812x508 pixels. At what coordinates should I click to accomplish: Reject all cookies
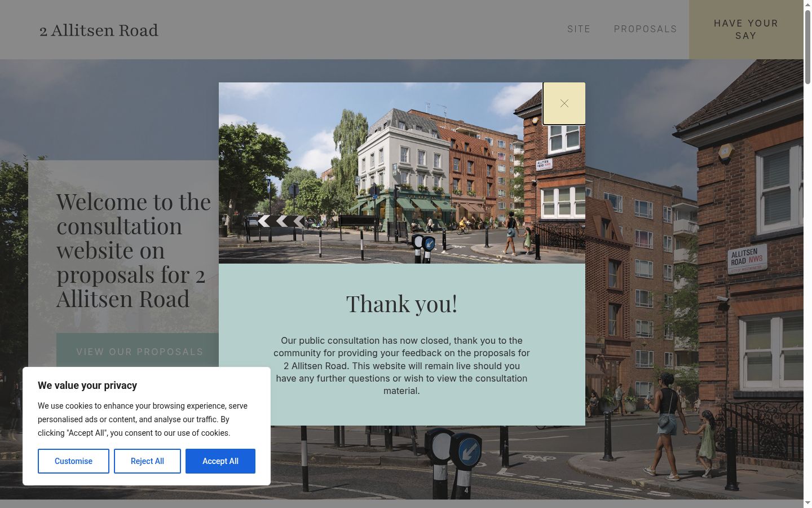[x=147, y=461]
